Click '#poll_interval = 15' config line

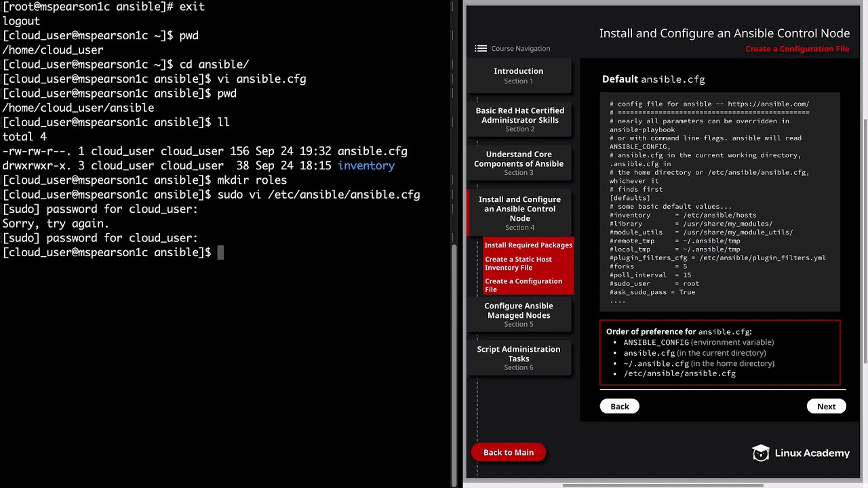click(x=650, y=275)
